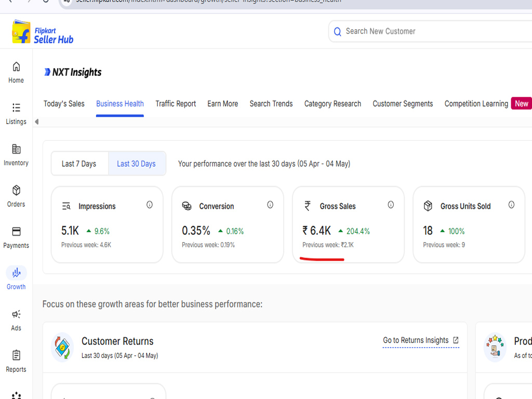532x399 pixels.
Task: Click the search magnifier icon
Action: click(x=337, y=32)
